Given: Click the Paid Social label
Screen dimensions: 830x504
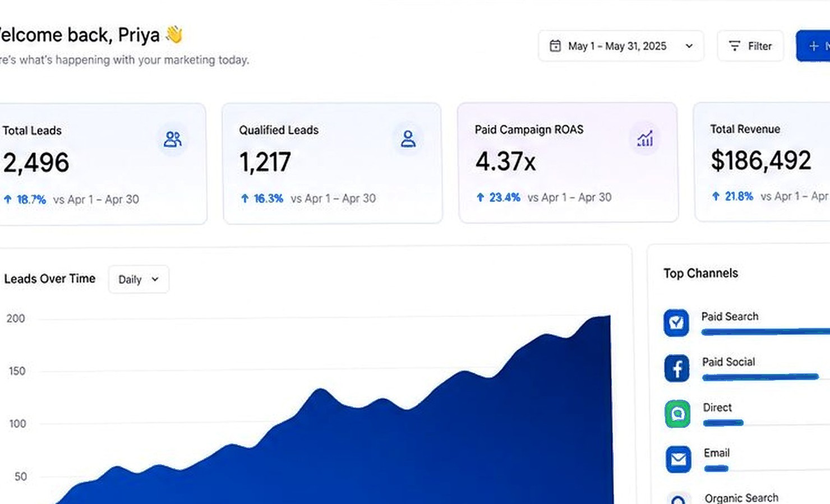Looking at the screenshot, I should [x=728, y=362].
